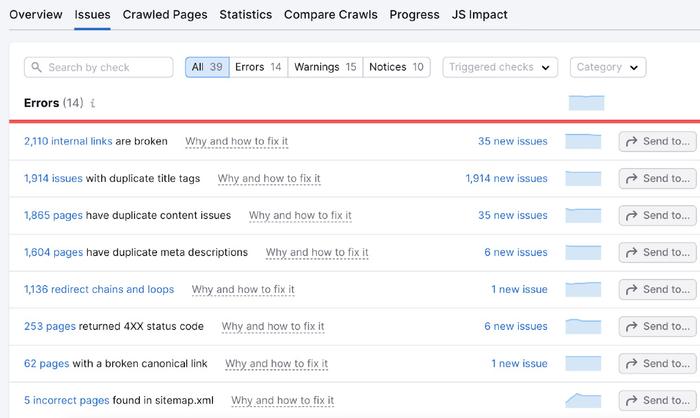Open the trend chart for sitemap.xml incorrect pages

click(583, 400)
